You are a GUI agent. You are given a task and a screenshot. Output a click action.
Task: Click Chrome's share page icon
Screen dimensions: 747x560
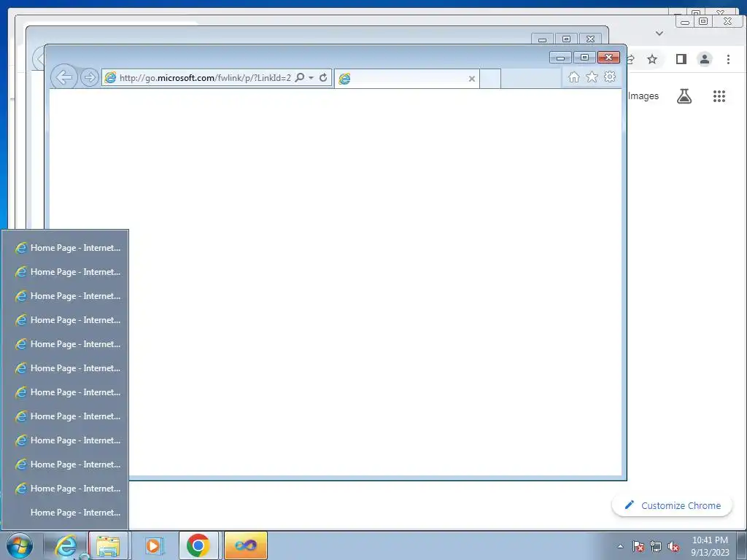(631, 59)
